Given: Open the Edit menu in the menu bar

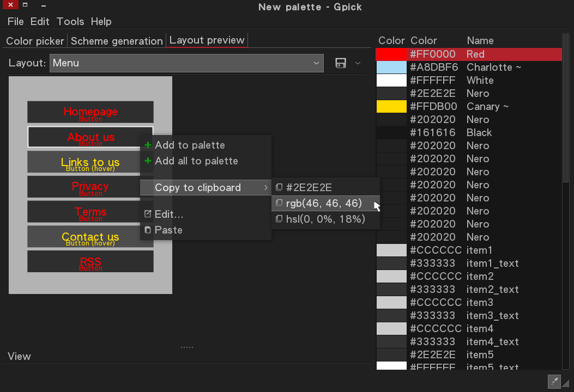Looking at the screenshot, I should tap(39, 22).
